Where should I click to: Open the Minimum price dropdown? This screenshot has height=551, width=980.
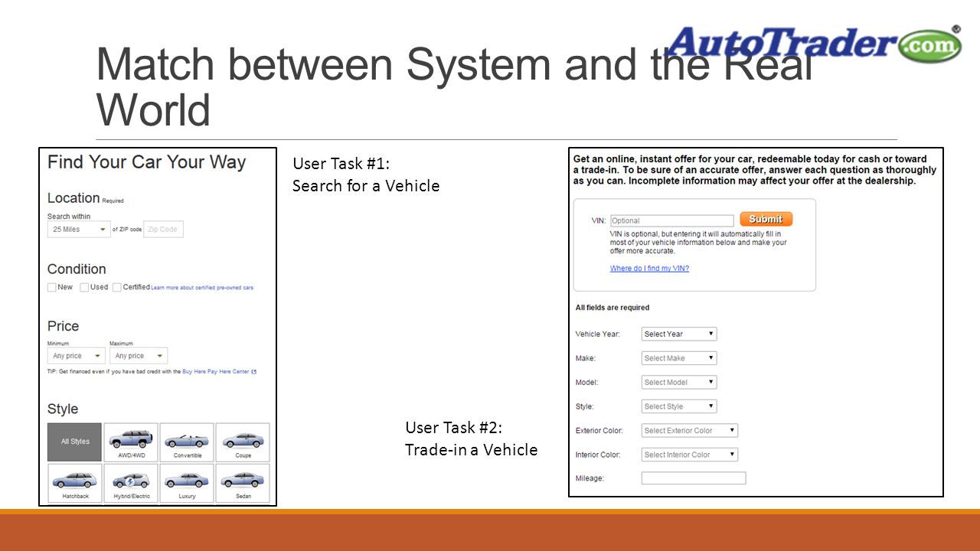[77, 356]
